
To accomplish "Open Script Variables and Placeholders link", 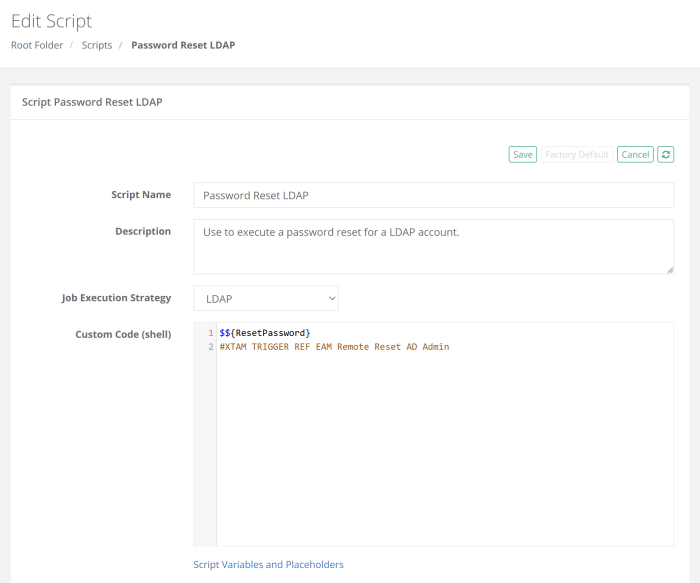I will (268, 564).
